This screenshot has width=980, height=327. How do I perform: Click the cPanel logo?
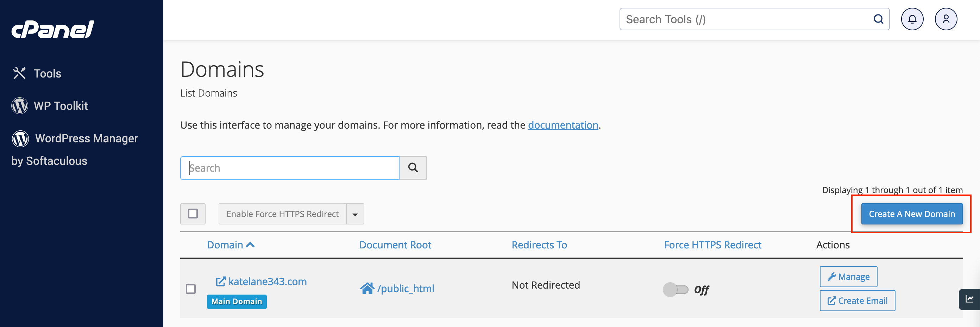click(52, 29)
